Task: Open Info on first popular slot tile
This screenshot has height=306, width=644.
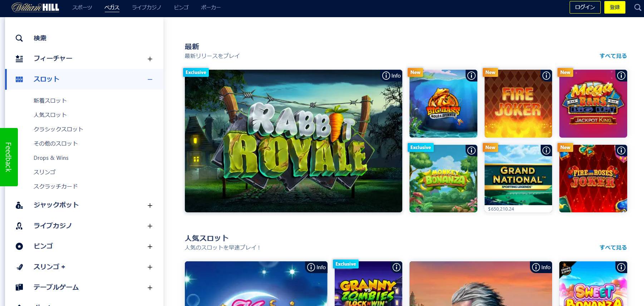Action: click(317, 267)
